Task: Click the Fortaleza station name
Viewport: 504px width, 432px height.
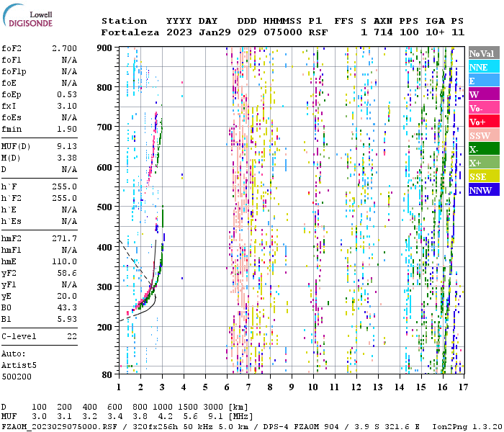Action: (x=130, y=33)
